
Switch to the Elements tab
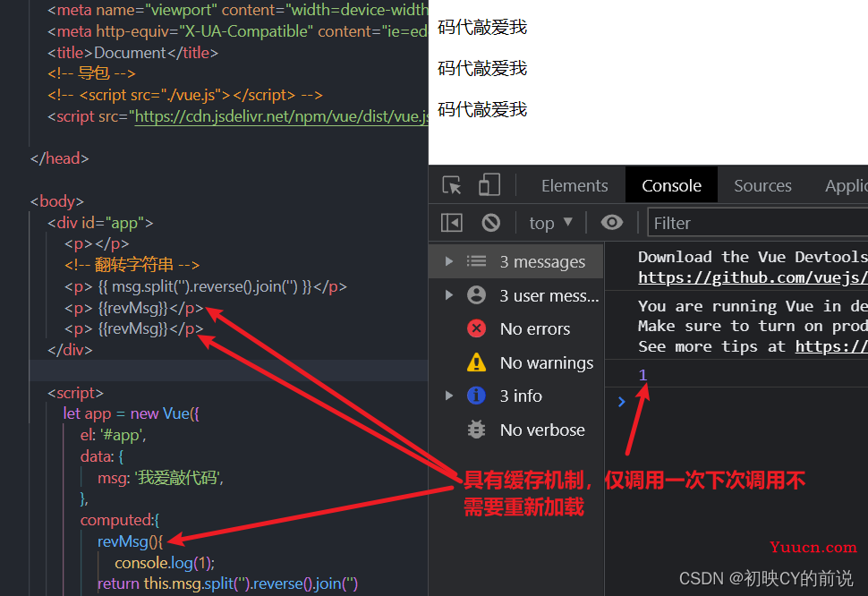pos(574,186)
